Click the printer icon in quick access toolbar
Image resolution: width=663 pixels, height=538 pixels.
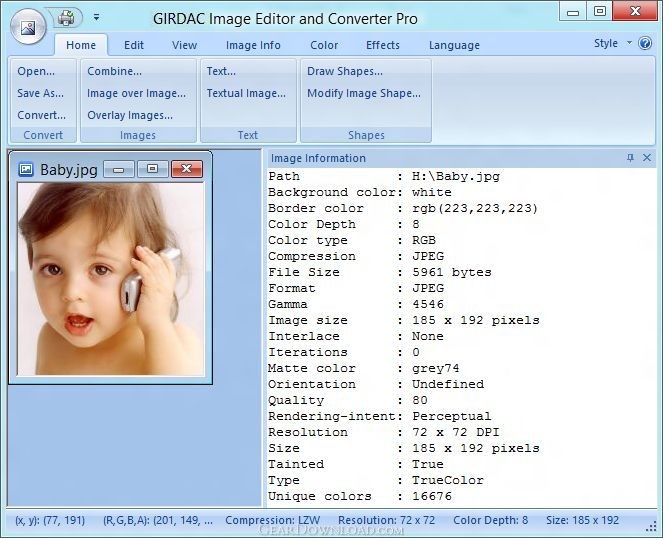pos(67,17)
